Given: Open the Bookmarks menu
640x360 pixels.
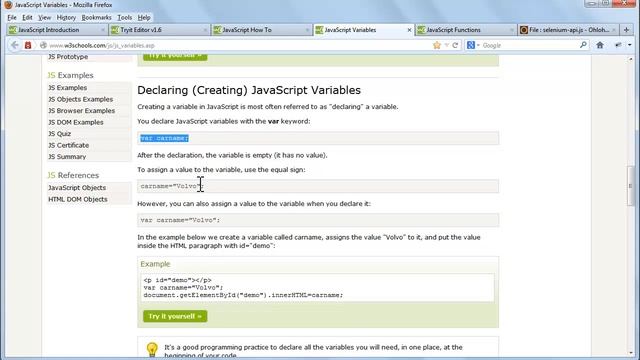Looking at the screenshot, I should point(96,18).
